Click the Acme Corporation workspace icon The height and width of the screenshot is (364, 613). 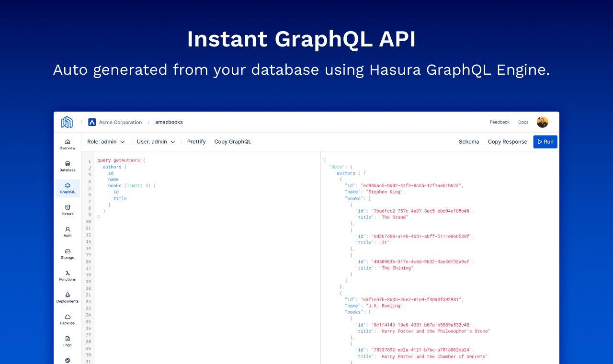coord(92,122)
